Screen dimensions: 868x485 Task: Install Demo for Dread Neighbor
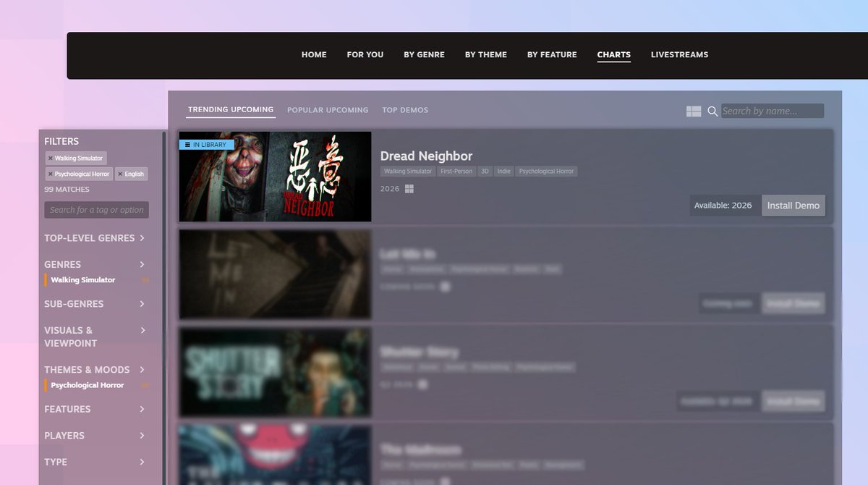[x=793, y=206]
